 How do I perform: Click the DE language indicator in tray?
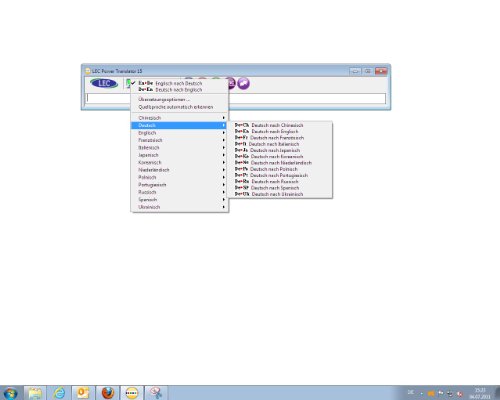coord(411,392)
